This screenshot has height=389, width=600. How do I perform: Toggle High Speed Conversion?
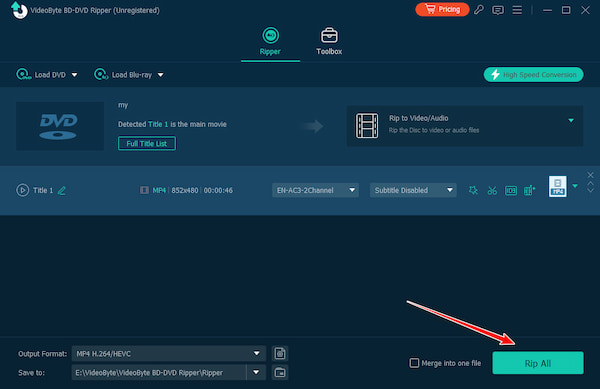coord(533,75)
